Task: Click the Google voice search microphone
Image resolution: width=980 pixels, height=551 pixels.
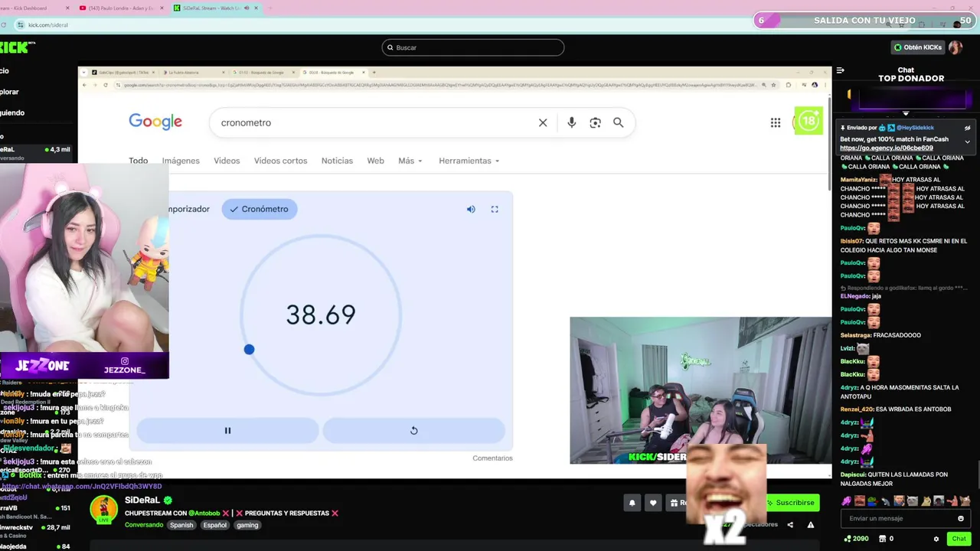Action: coord(571,122)
